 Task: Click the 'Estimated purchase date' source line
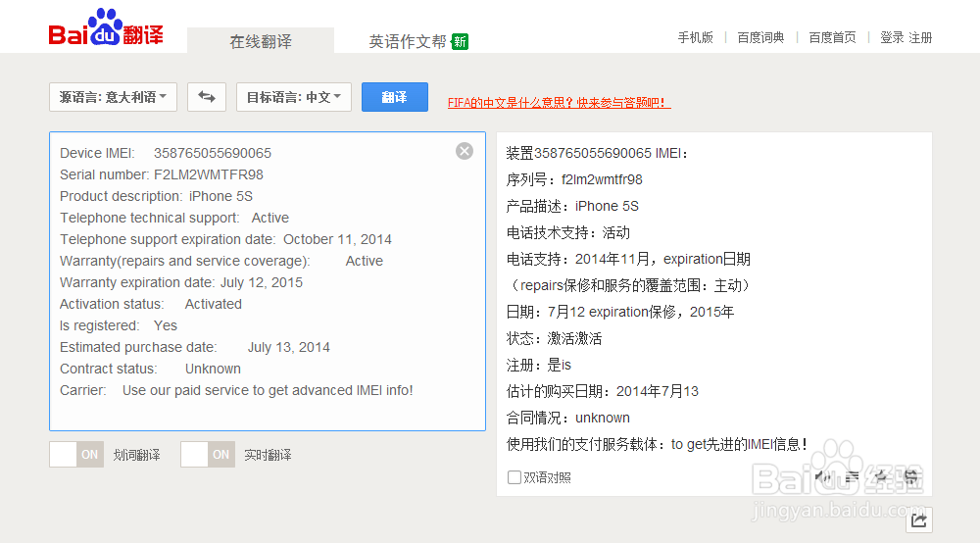tap(194, 348)
